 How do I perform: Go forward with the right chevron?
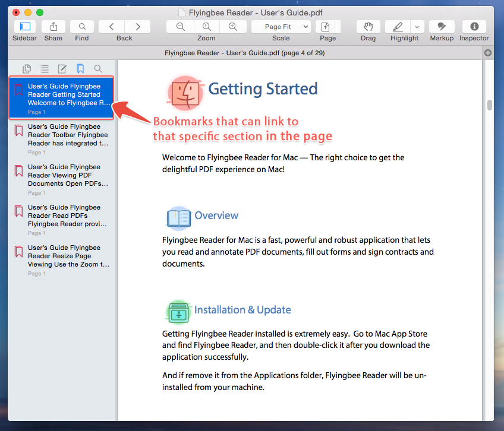pos(137,27)
